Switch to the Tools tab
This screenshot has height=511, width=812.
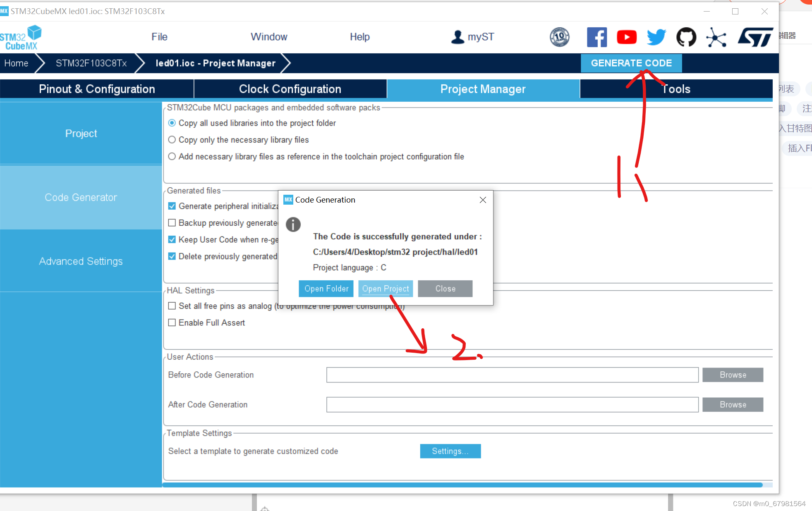click(676, 89)
